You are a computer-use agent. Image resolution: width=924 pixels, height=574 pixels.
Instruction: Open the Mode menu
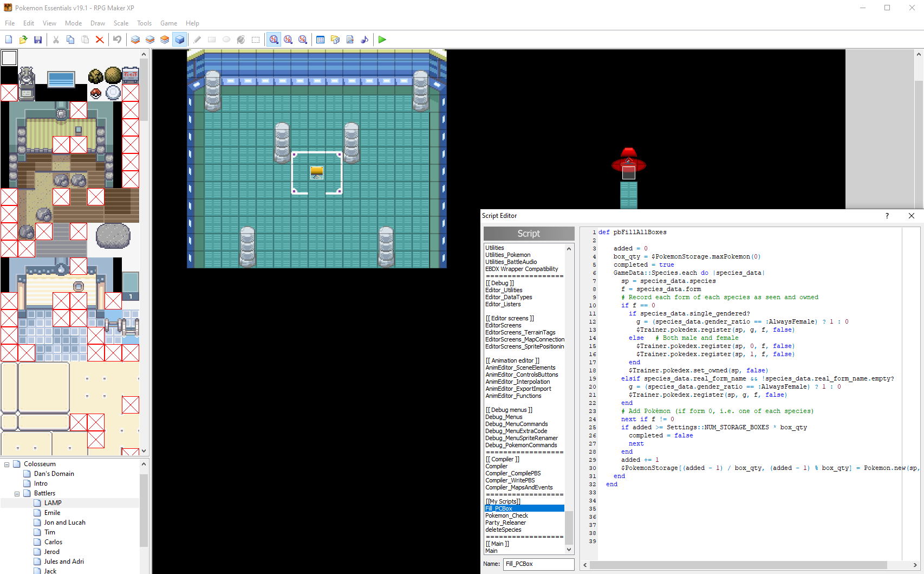73,23
